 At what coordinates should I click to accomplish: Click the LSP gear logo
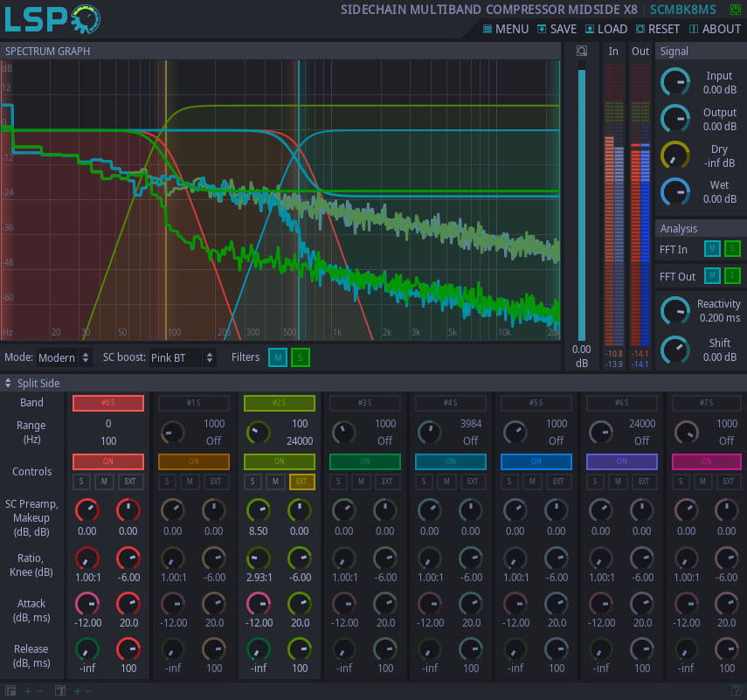click(86, 19)
